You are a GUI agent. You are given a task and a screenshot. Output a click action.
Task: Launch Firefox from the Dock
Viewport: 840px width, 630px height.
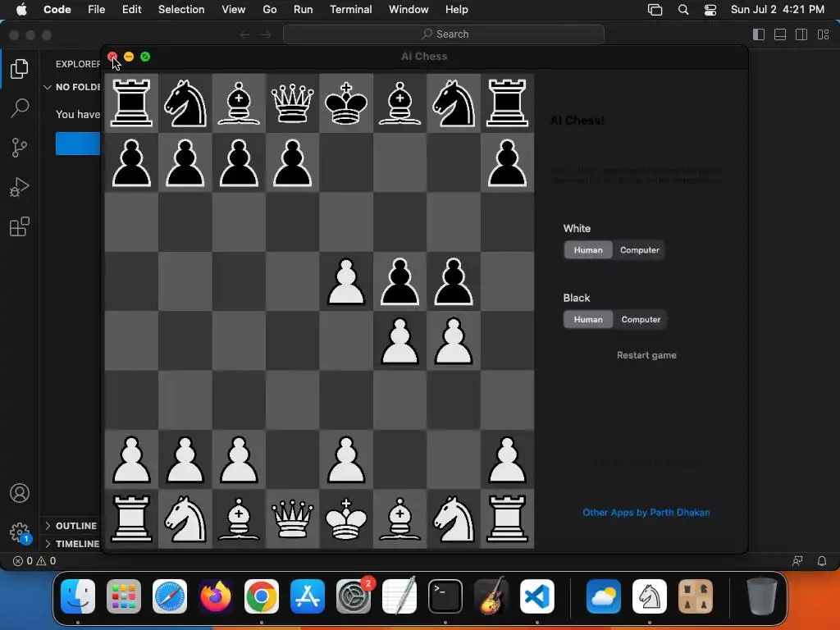[x=216, y=596]
